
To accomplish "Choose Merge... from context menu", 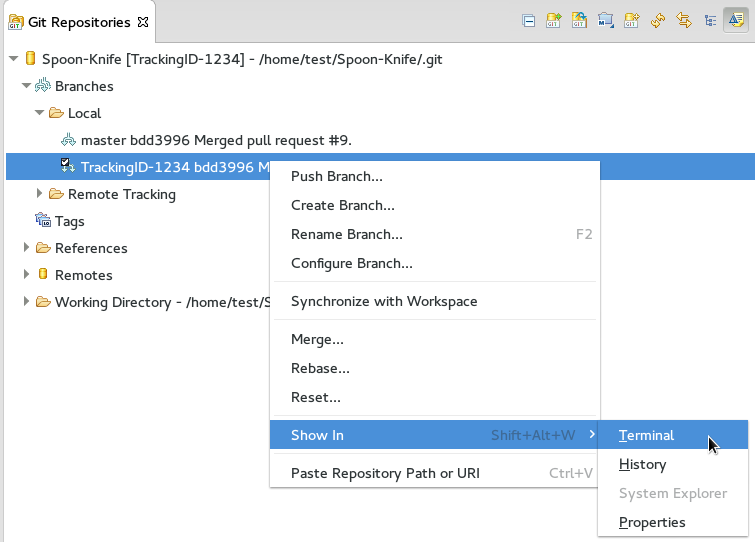I will [435, 339].
